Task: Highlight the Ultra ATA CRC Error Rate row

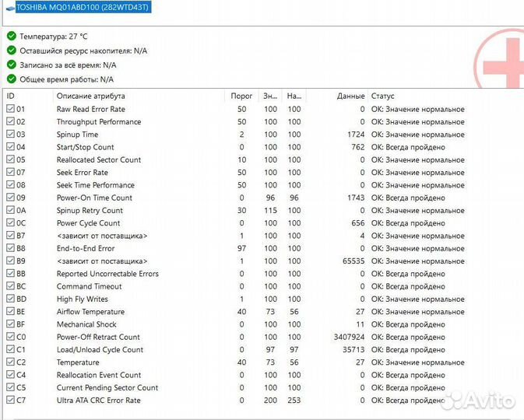Action: (x=98, y=401)
